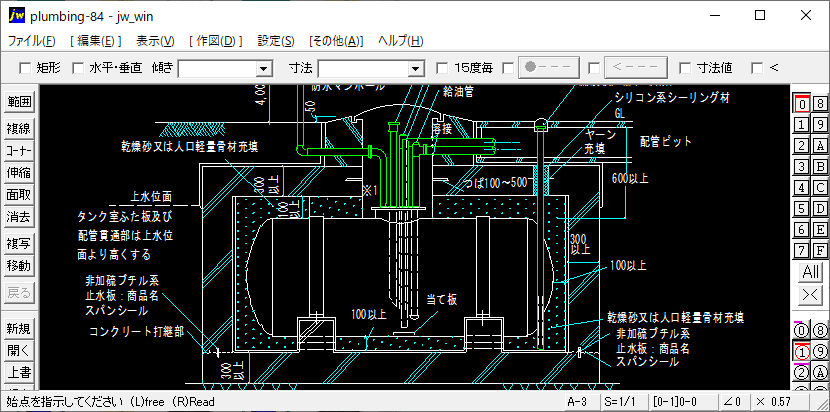This screenshot has width=830, height=412.
Task: Click the 移動 move tool
Action: click(x=19, y=266)
